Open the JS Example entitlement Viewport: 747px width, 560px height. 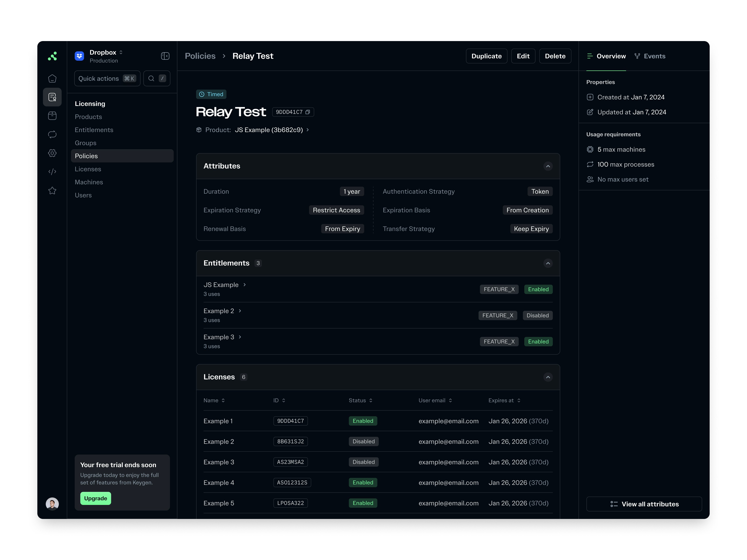click(x=225, y=285)
